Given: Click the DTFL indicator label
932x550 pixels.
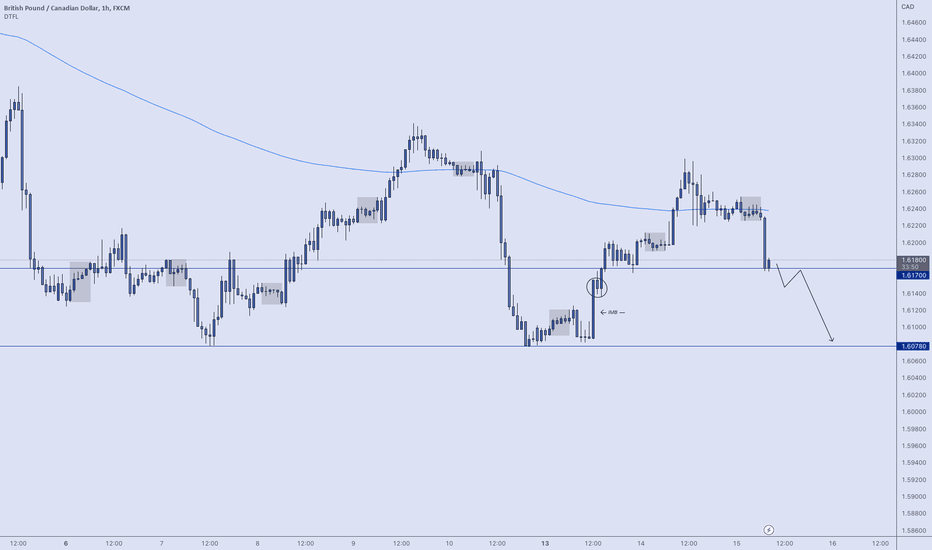Looking at the screenshot, I should (x=11, y=17).
